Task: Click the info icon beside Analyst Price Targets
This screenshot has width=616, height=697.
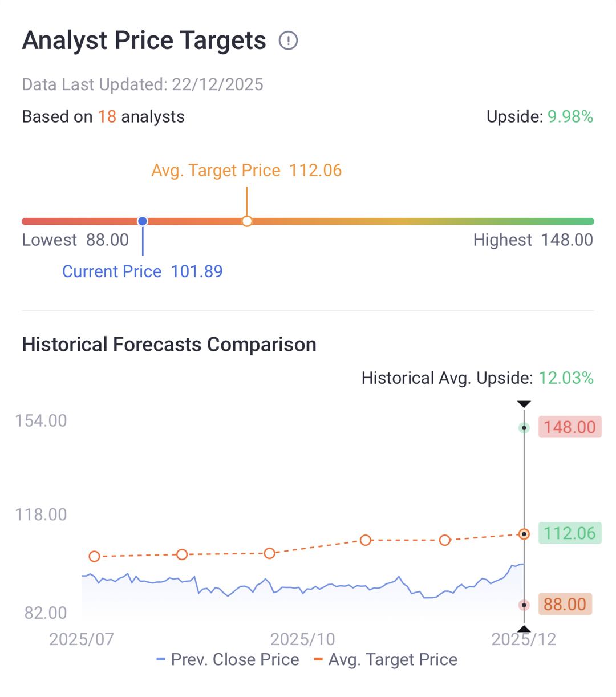Action: pyautogui.click(x=288, y=41)
